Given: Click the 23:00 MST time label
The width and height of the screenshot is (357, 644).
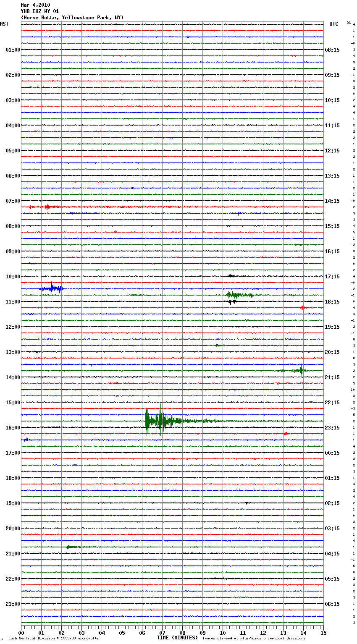Looking at the screenshot, I should pos(13,604).
